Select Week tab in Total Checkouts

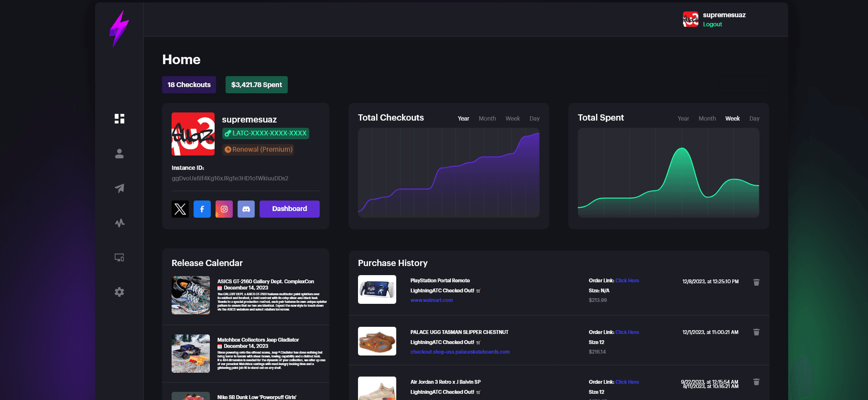pyautogui.click(x=513, y=119)
